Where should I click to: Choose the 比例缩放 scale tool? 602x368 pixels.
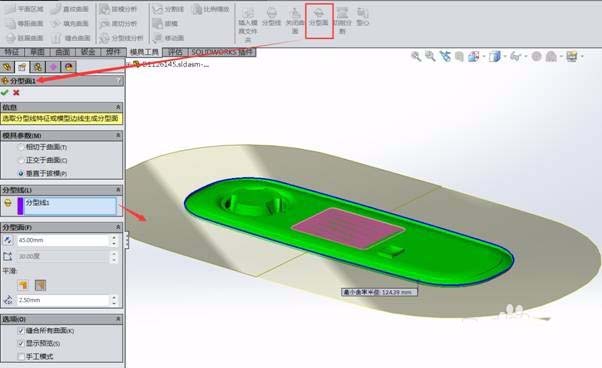click(211, 9)
